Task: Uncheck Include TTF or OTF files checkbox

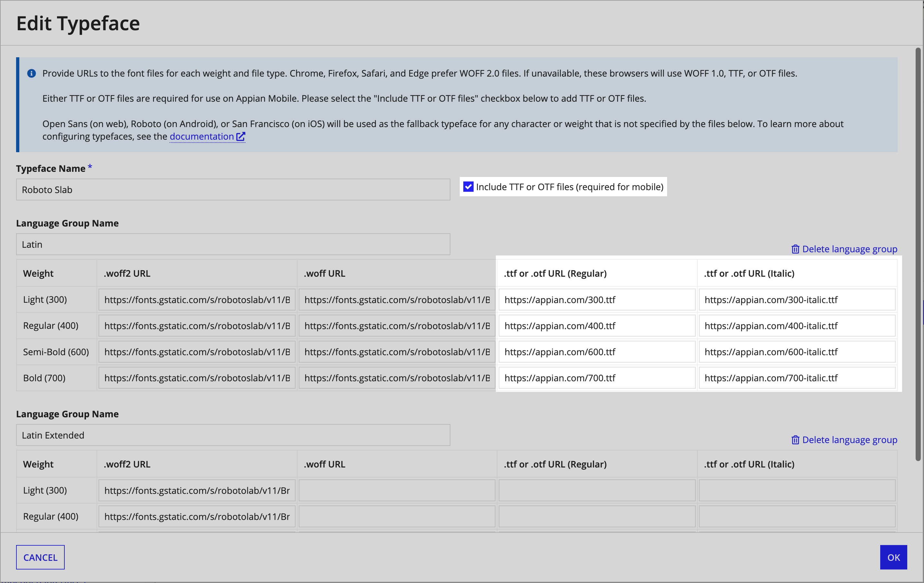Action: pos(468,187)
